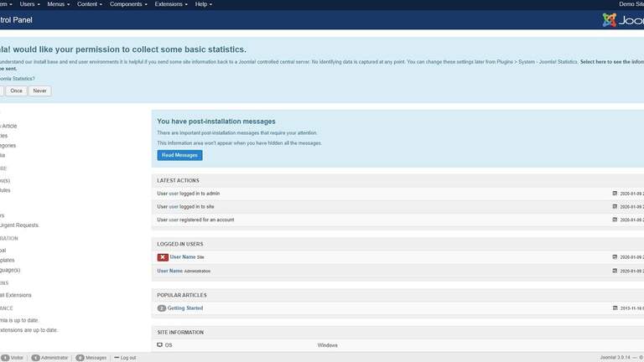Image resolution: width=644 pixels, height=362 pixels.
Task: Open the New Article sidebar link
Action: (8, 126)
